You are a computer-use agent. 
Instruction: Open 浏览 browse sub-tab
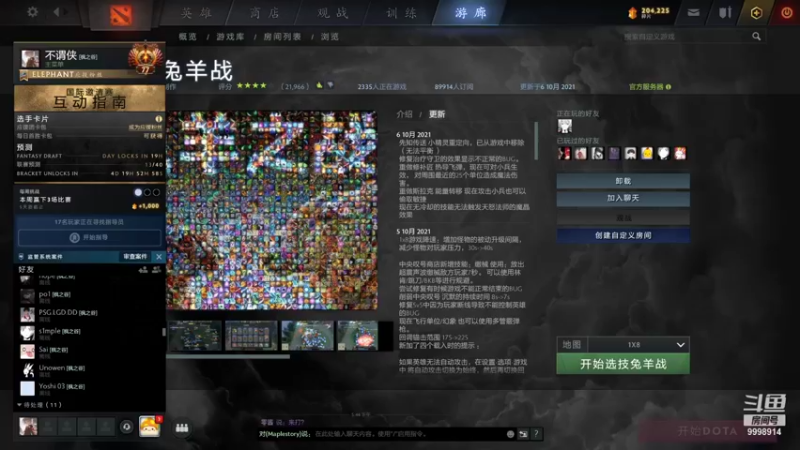tap(330, 37)
